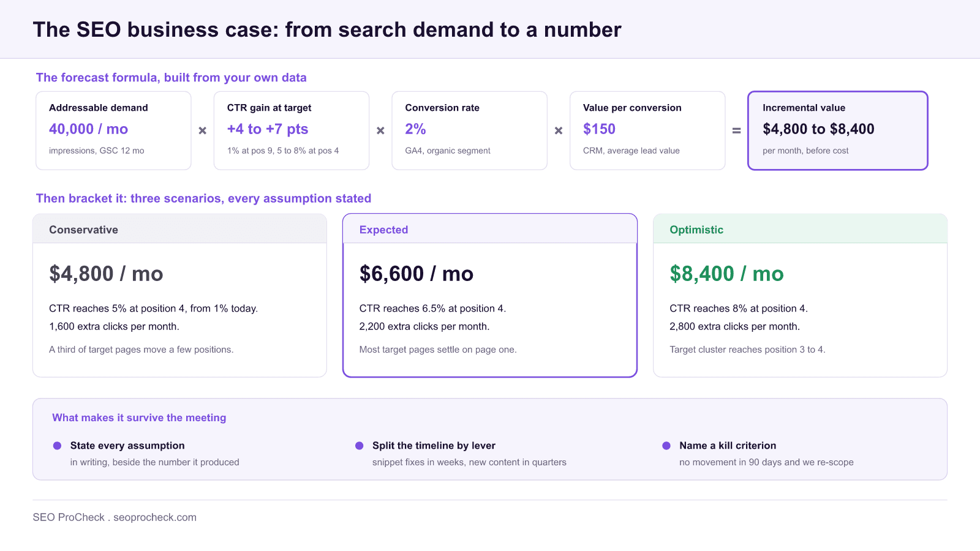The height and width of the screenshot is (551, 980).
Task: Click the 'Value per conversion' label
Action: tap(632, 108)
